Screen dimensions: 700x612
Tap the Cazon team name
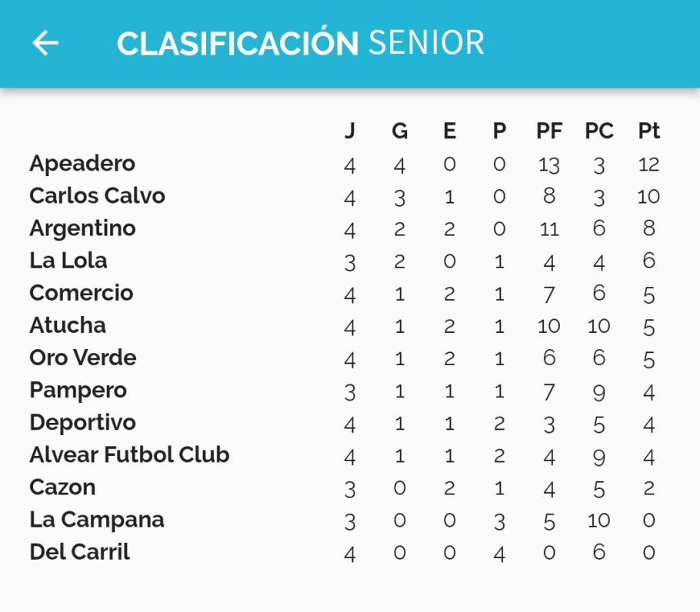tap(62, 487)
